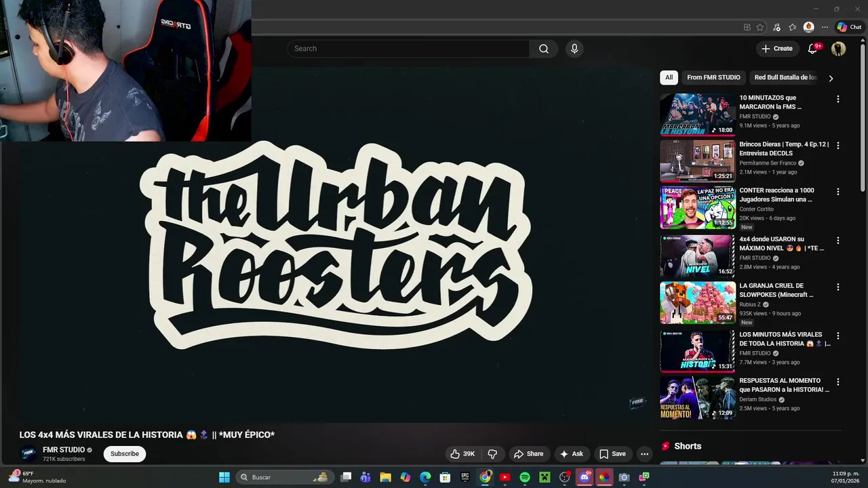Viewport: 868px width, 488px height.
Task: Open FMR STUDIO channel name link
Action: pyautogui.click(x=64, y=450)
